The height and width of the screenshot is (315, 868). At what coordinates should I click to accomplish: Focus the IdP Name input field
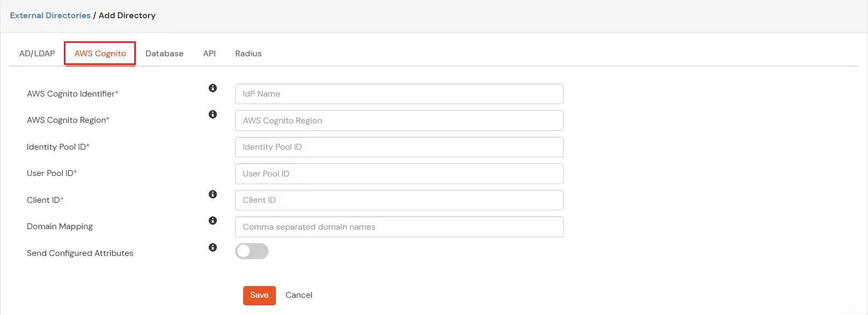pos(399,94)
